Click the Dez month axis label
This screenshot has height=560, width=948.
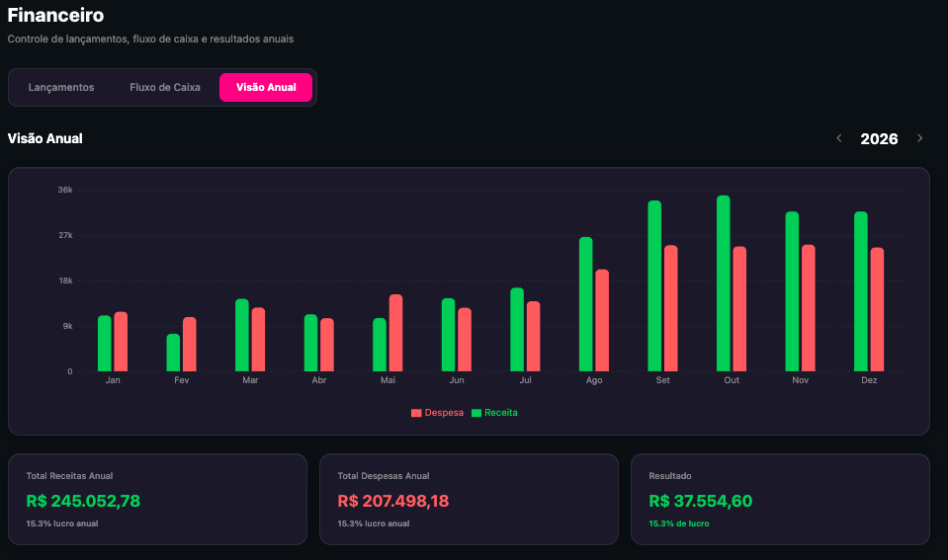tap(869, 380)
